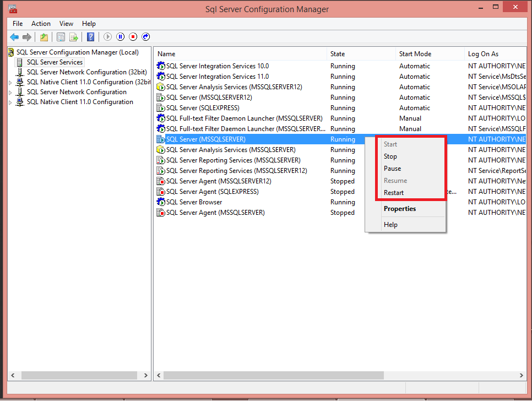
Task: Click Full-text Filter Daemon Launcher (MSSQLSERVER) icon
Action: coord(161,118)
